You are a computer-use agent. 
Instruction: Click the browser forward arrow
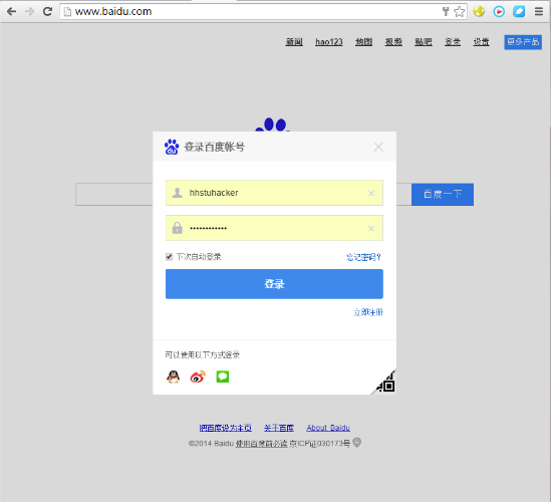[30, 12]
